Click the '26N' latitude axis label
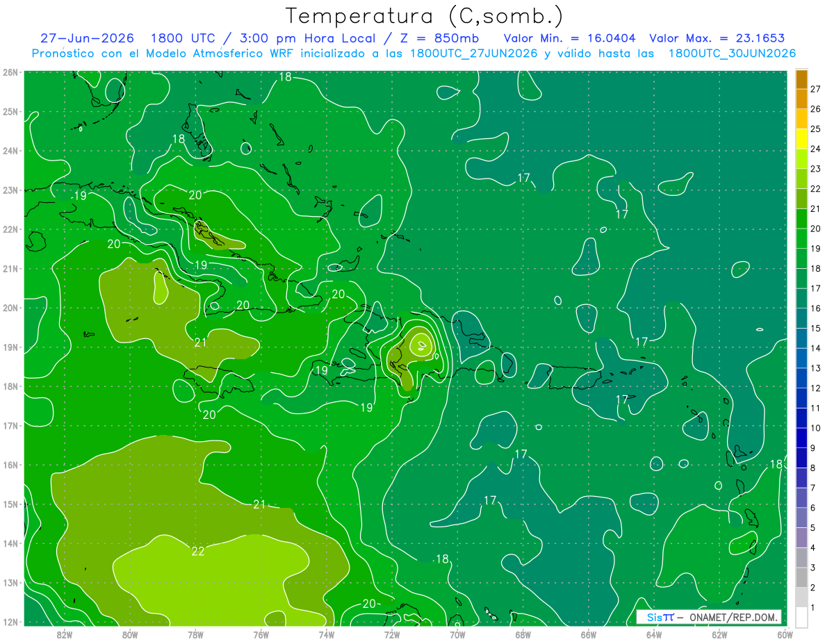 [10, 72]
